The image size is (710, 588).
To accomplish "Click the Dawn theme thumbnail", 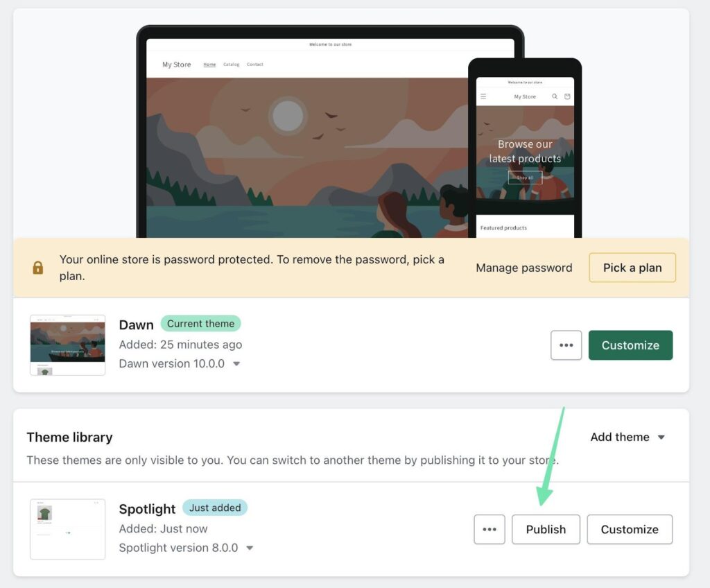I will pos(68,345).
